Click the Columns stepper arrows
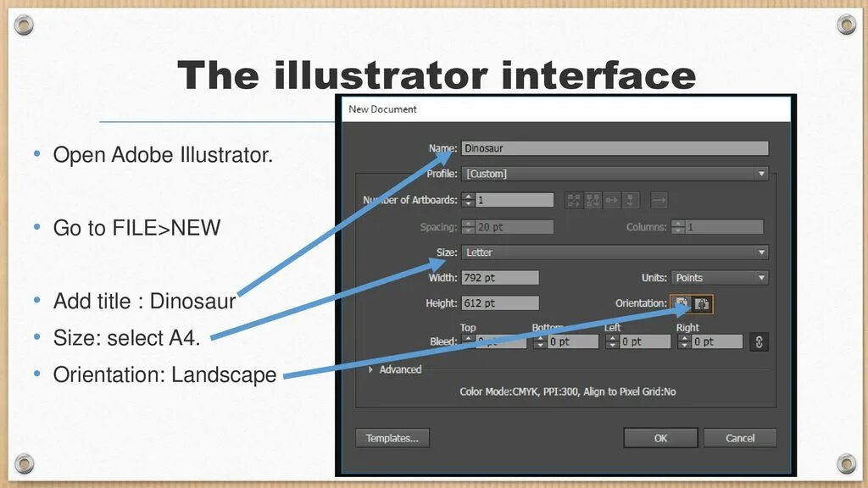This screenshot has width=868, height=488. [x=677, y=227]
